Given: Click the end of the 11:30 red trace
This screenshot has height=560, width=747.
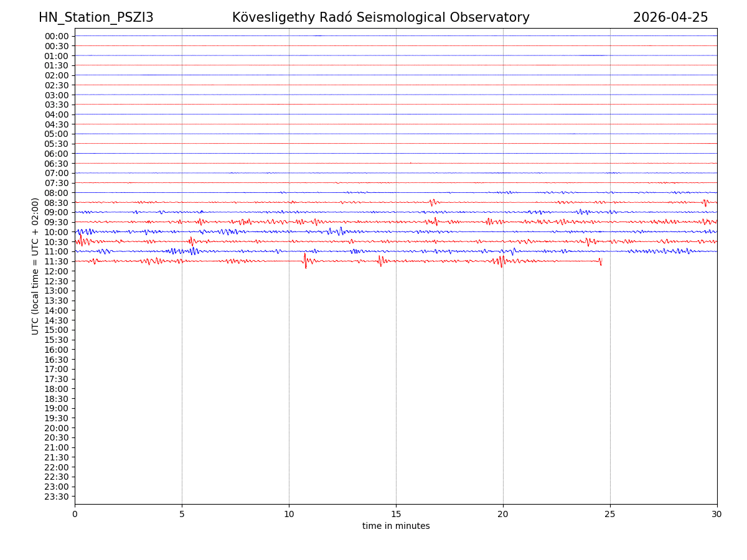Looking at the screenshot, I should [601, 261].
